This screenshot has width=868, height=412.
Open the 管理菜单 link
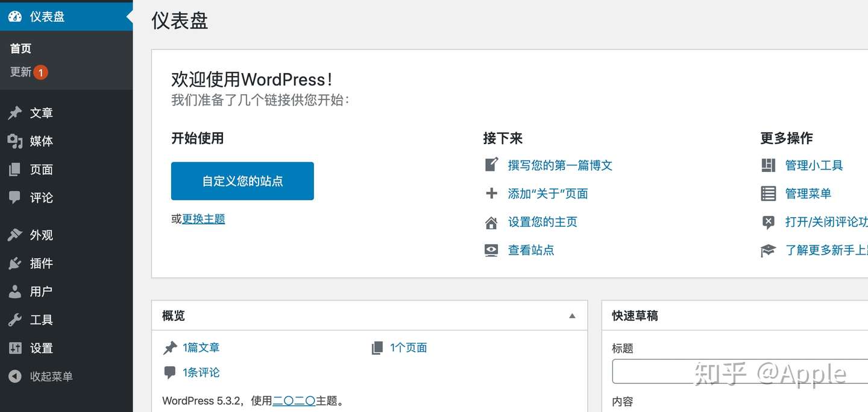(x=808, y=194)
